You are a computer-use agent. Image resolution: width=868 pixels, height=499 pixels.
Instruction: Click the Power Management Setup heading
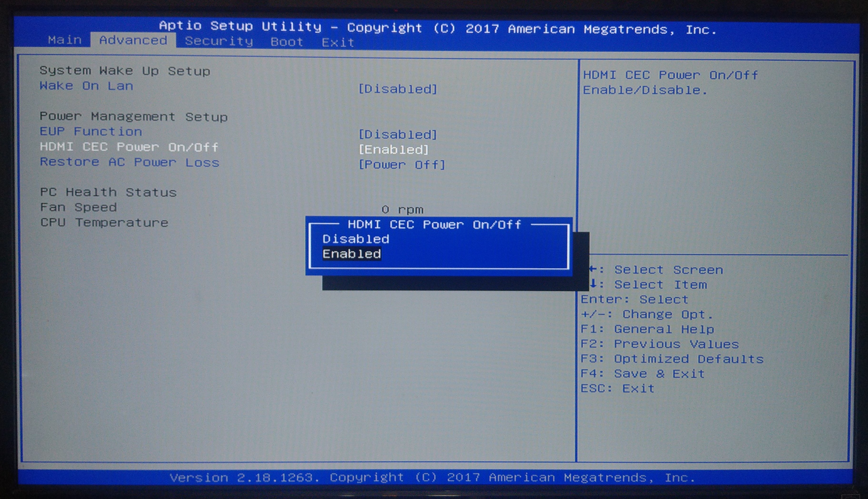[134, 117]
